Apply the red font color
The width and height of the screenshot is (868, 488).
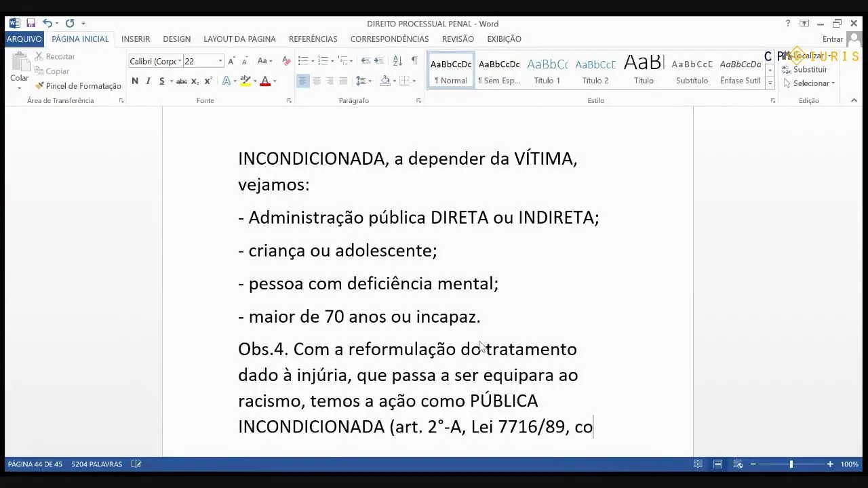pos(265,81)
